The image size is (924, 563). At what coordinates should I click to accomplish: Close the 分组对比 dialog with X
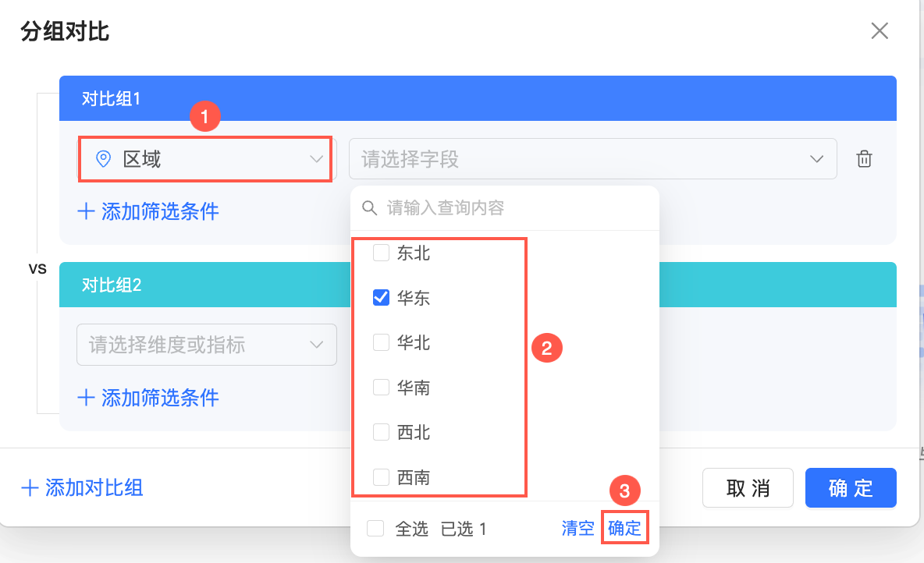(880, 31)
